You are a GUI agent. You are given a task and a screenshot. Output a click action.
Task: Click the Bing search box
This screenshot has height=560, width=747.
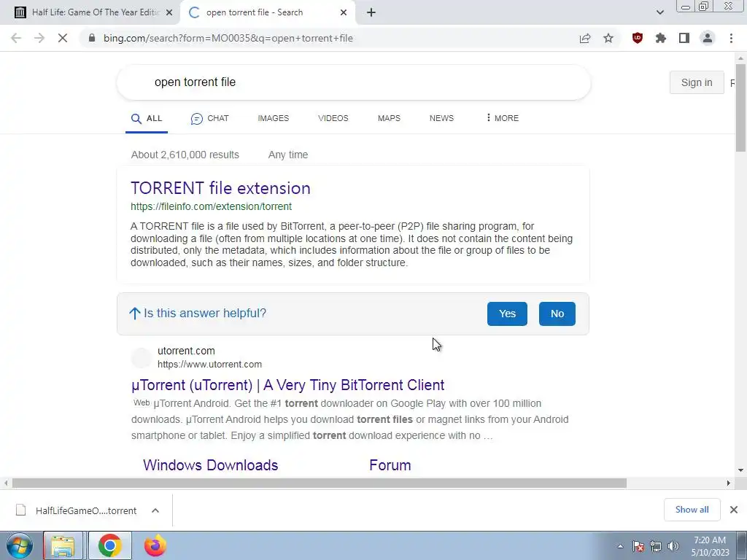point(354,82)
